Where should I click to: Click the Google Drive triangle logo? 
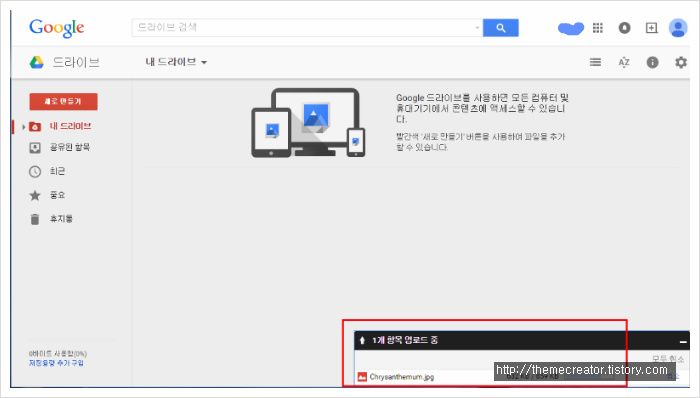(x=37, y=62)
